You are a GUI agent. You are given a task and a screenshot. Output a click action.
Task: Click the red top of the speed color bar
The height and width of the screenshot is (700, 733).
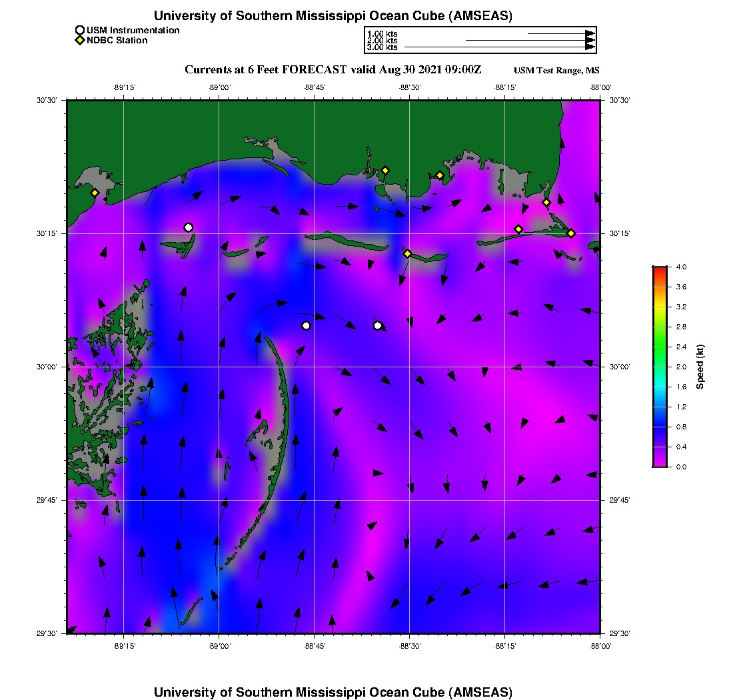[660, 269]
